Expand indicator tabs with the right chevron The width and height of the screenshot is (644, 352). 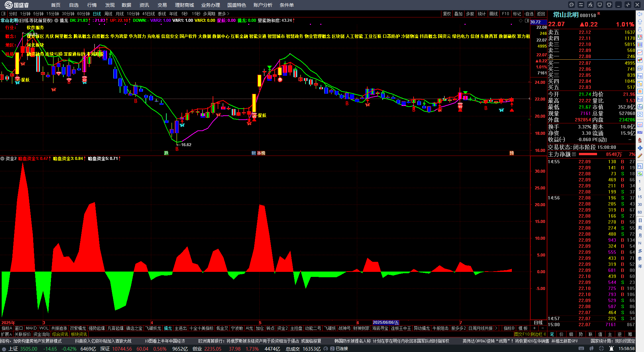(496, 328)
